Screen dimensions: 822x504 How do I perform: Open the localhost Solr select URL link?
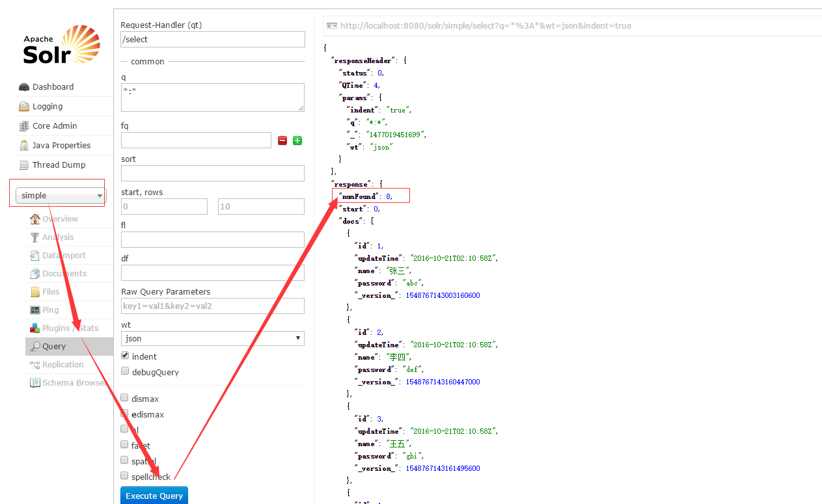(486, 26)
